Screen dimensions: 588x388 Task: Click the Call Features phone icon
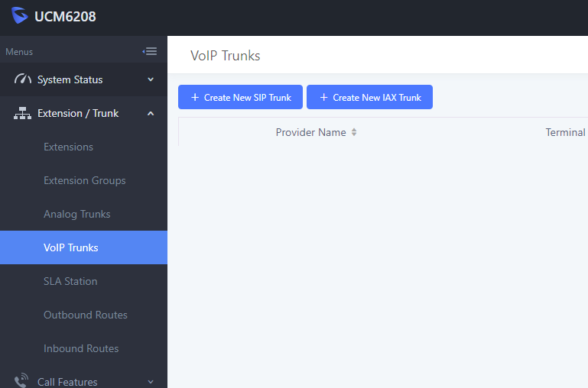(21, 380)
